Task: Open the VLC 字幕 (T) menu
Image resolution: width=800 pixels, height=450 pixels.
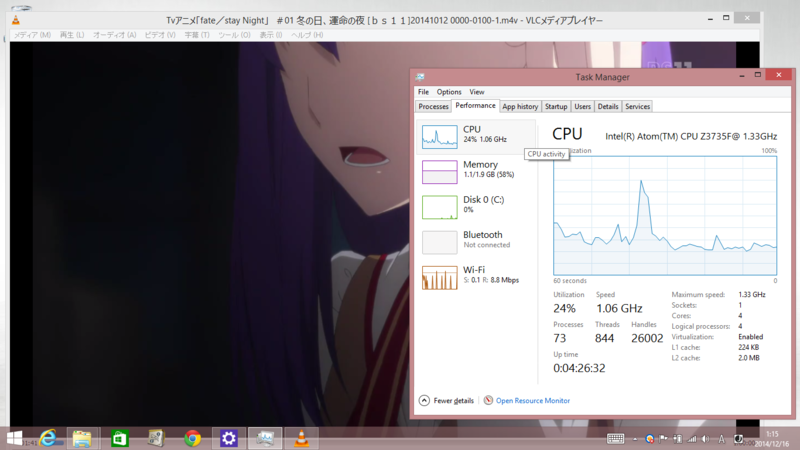Action: point(197,35)
